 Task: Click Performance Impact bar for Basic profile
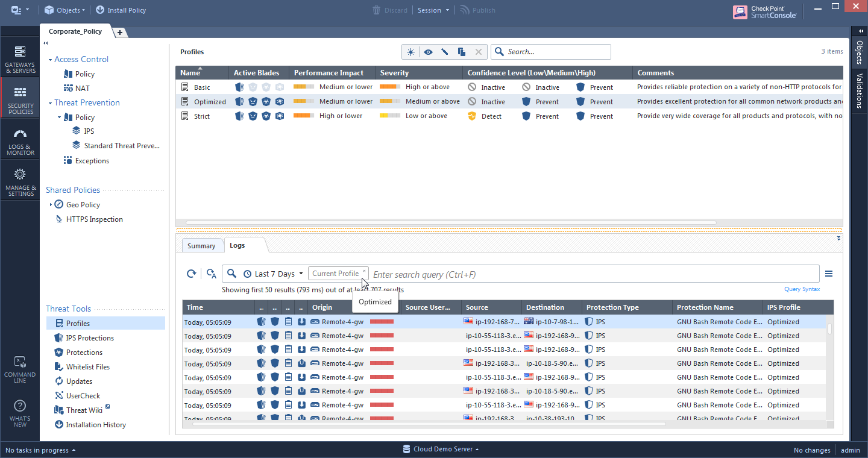click(304, 87)
